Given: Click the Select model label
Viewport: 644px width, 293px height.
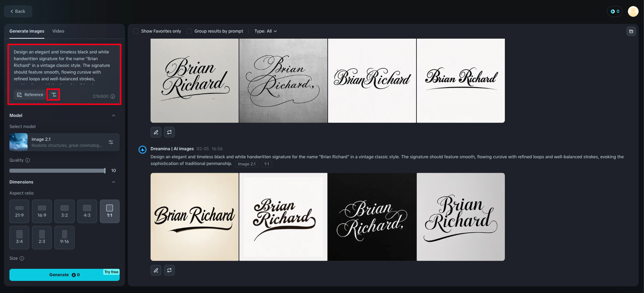Looking at the screenshot, I should click(23, 127).
